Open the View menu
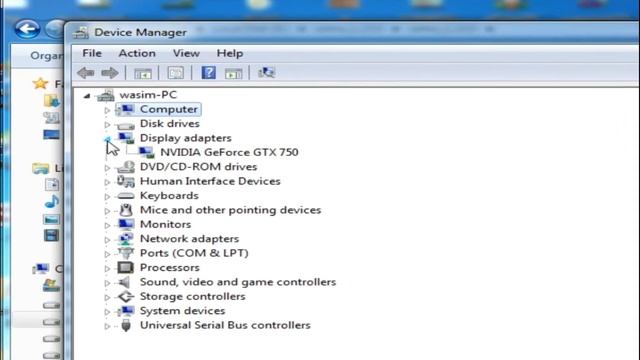Viewport: 640px width, 360px height. click(x=186, y=53)
